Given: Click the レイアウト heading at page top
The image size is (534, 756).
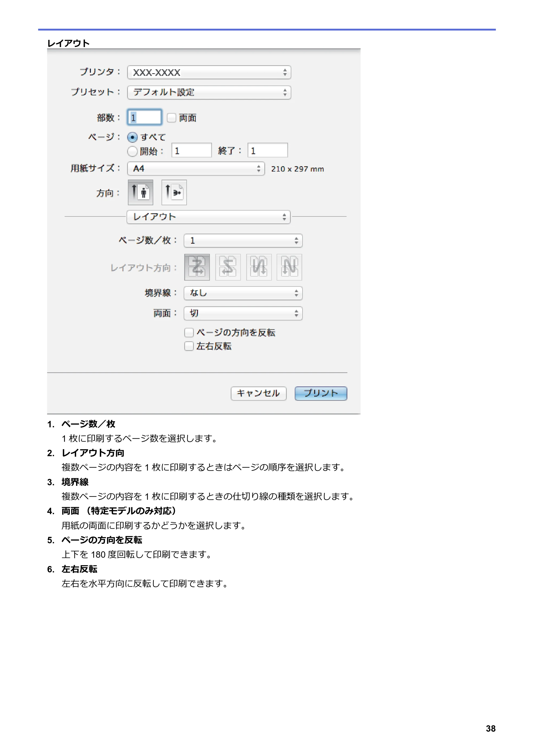Looking at the screenshot, I should pyautogui.click(x=68, y=43).
